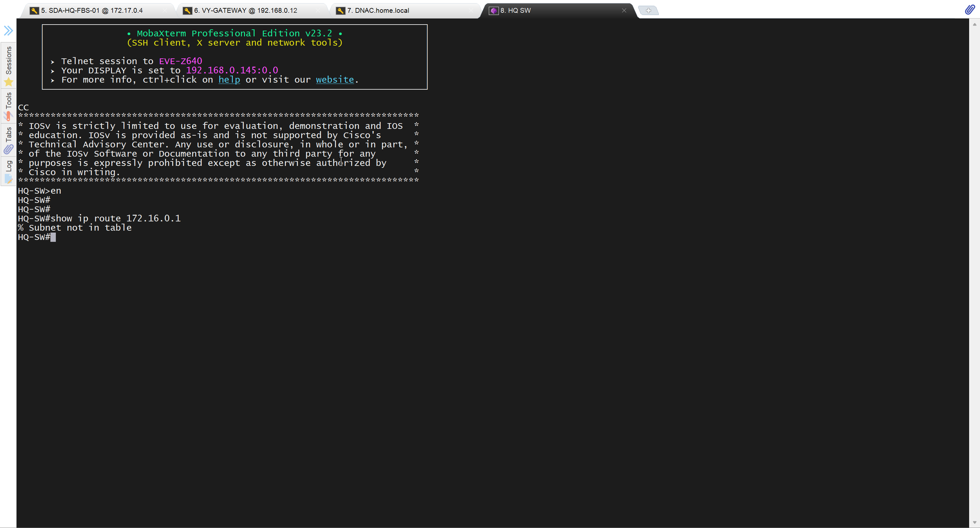Close the HQ SW tab
Screen dimensions: 980x528
pyautogui.click(x=624, y=11)
